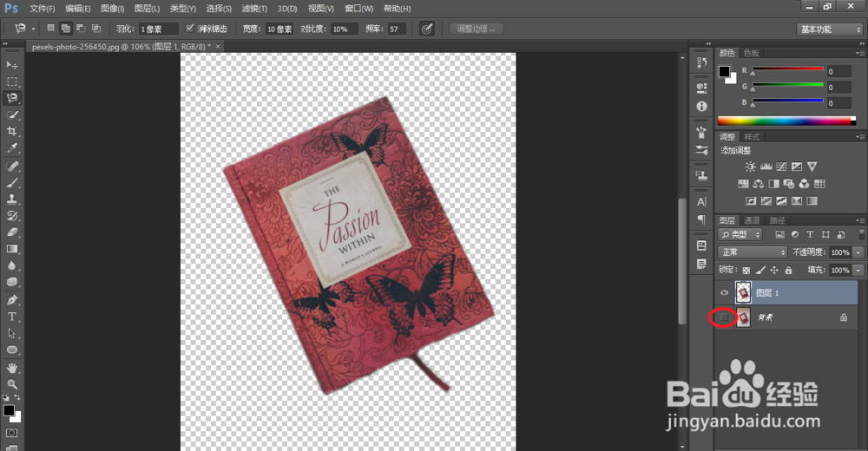The height and width of the screenshot is (451, 868).
Task: Select the Quick Selection tool
Action: point(11,114)
